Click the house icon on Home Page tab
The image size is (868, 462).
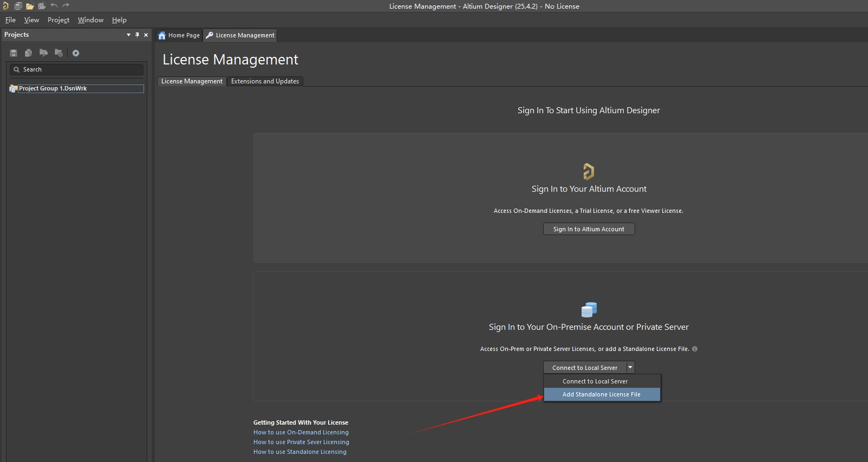[162, 35]
